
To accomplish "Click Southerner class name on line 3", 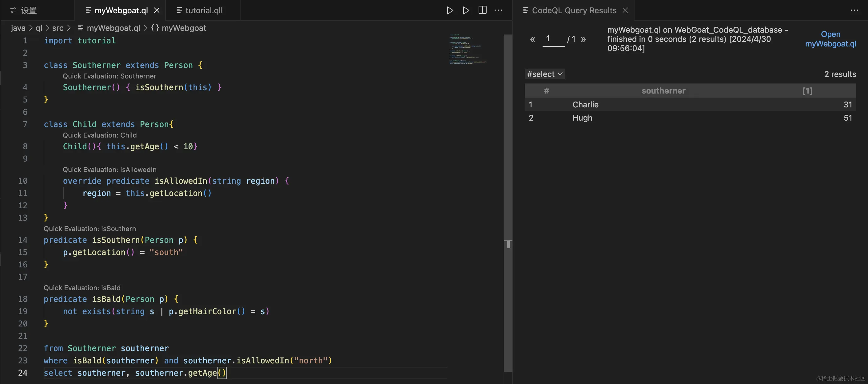I will coord(97,66).
